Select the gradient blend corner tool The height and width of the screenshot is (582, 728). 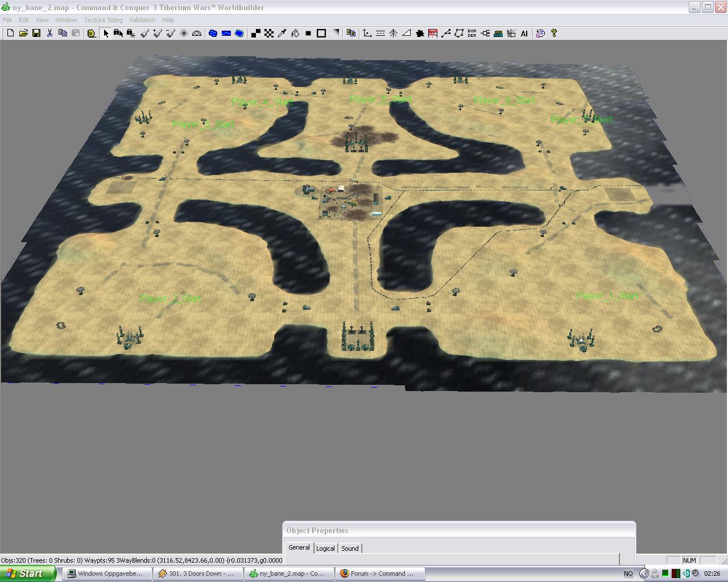click(335, 34)
